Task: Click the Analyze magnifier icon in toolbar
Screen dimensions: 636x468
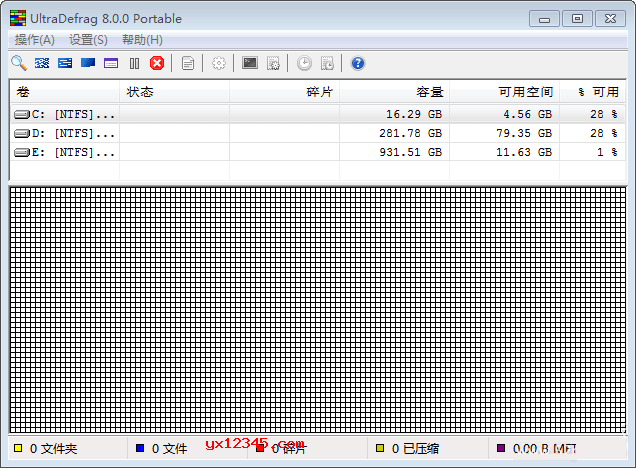Action: [19, 63]
